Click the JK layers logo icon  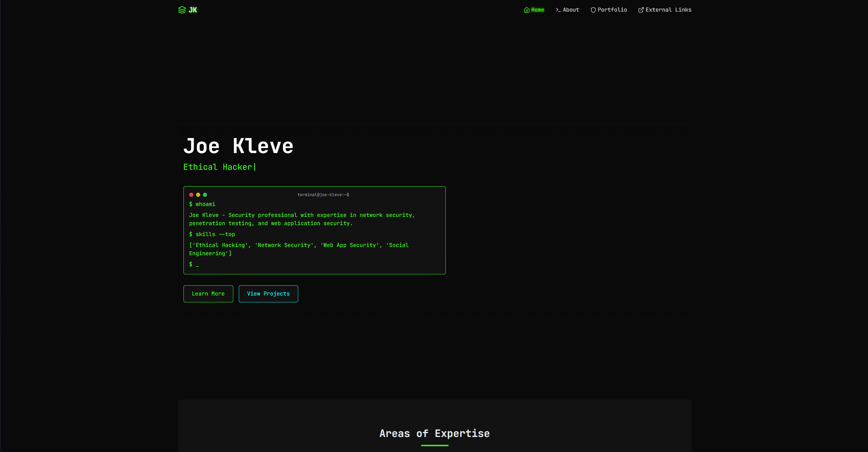click(x=181, y=10)
